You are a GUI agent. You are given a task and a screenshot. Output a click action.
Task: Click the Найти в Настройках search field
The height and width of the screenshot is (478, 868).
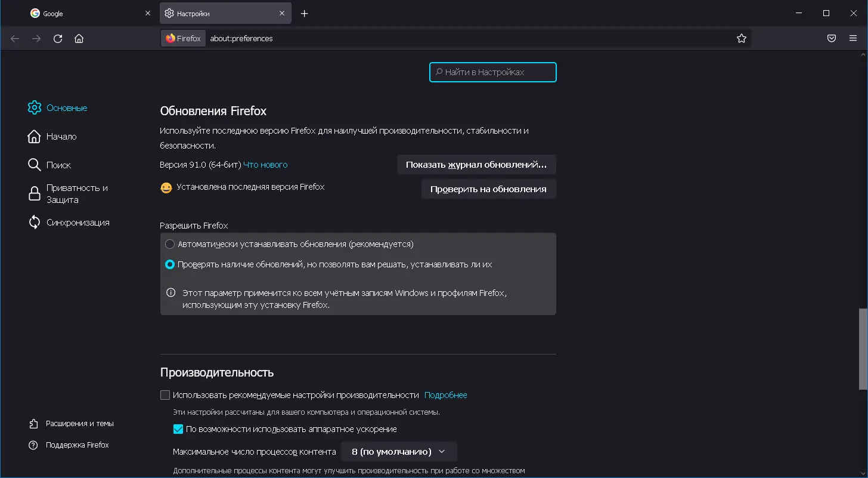pyautogui.click(x=492, y=72)
